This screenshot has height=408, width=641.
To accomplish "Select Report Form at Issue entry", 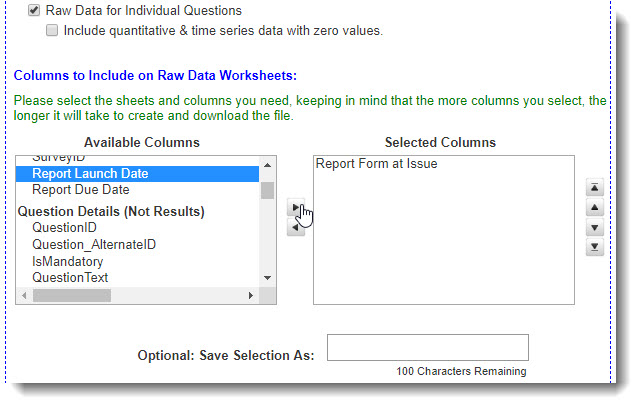I will tap(376, 164).
